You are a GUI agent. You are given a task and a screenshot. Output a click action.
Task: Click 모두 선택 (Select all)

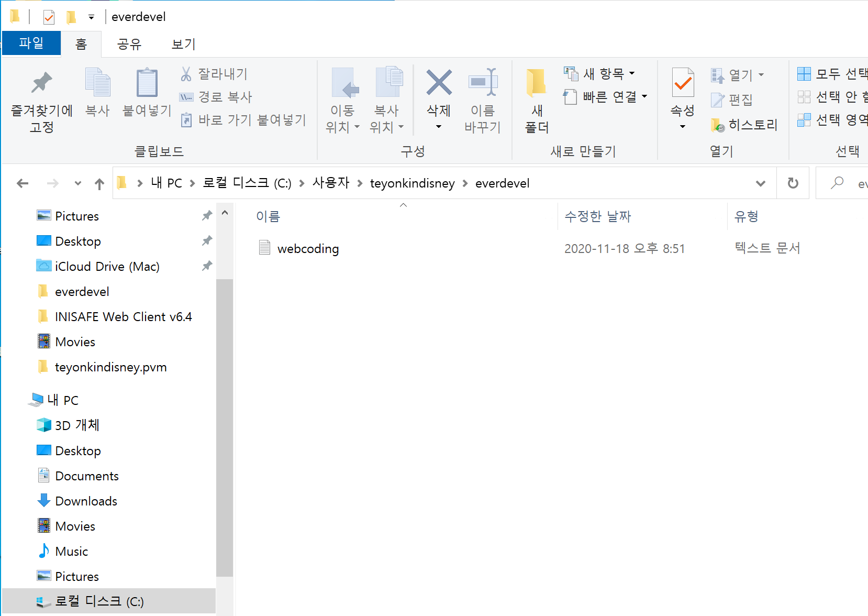832,74
